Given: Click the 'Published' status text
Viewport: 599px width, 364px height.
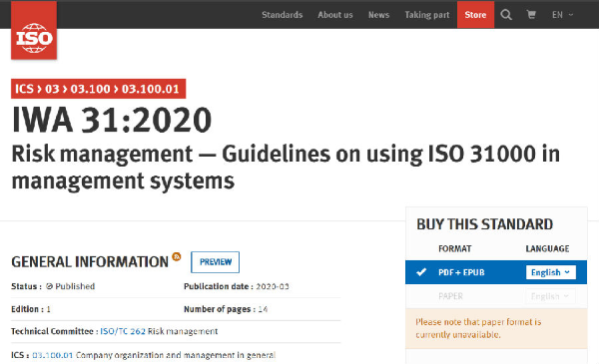Looking at the screenshot, I should [x=75, y=286].
